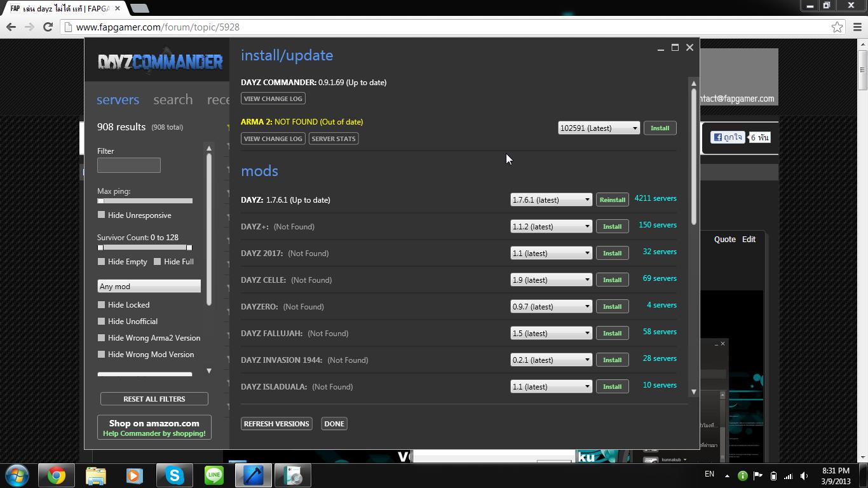
Task: Check the battery status icon
Action: pos(773,475)
